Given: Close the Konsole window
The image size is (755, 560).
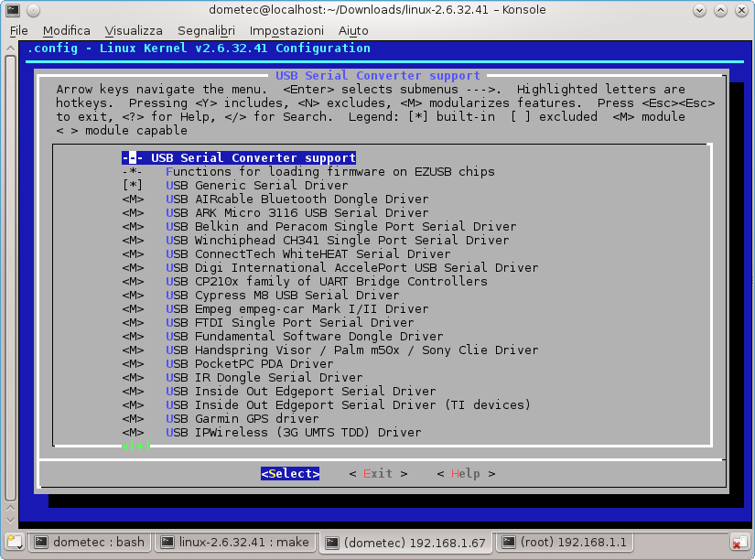Looking at the screenshot, I should point(740,10).
